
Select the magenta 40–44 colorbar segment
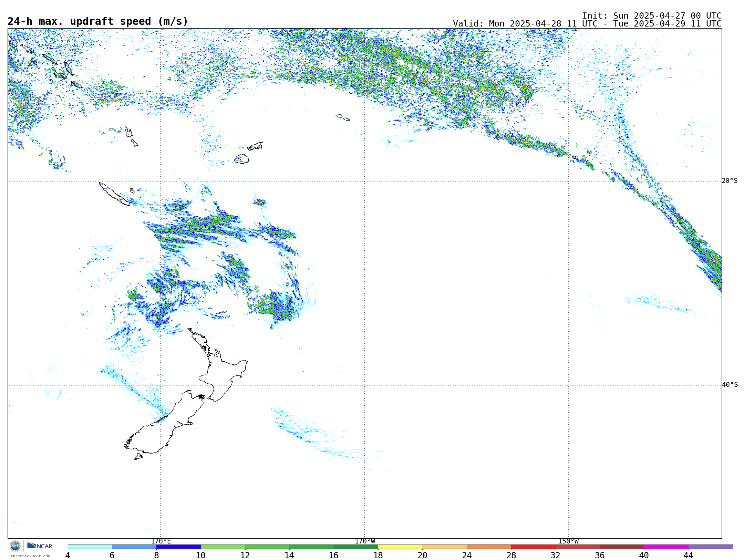point(666,547)
